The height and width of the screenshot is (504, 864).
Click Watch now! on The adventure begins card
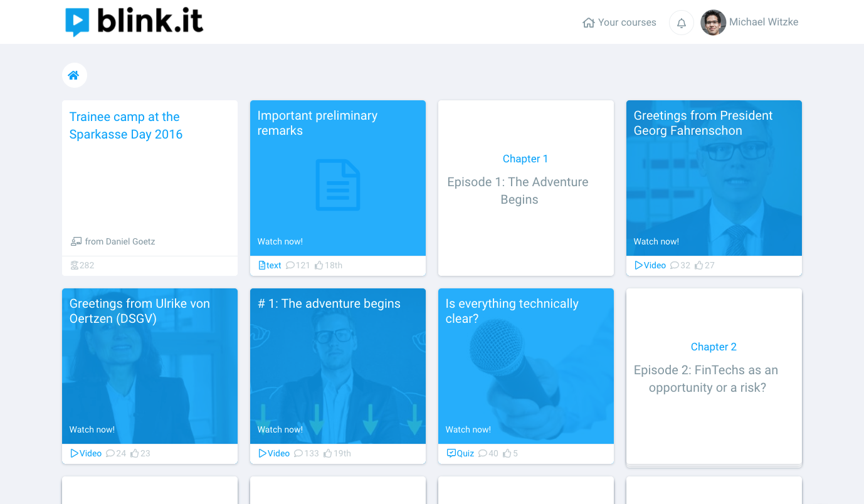tap(280, 429)
